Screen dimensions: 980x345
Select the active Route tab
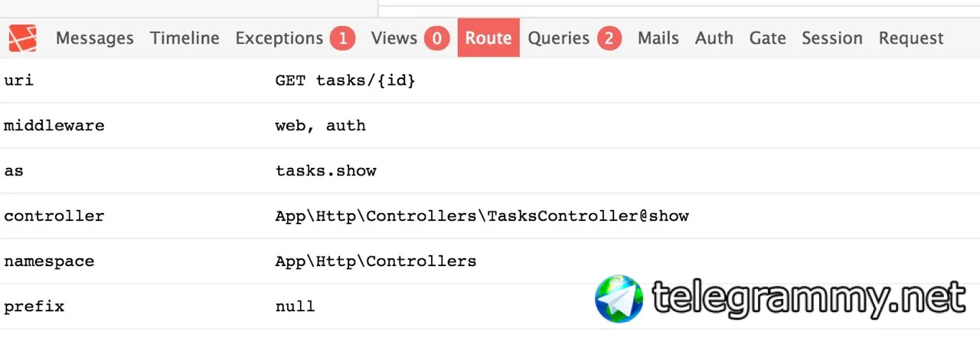click(488, 38)
